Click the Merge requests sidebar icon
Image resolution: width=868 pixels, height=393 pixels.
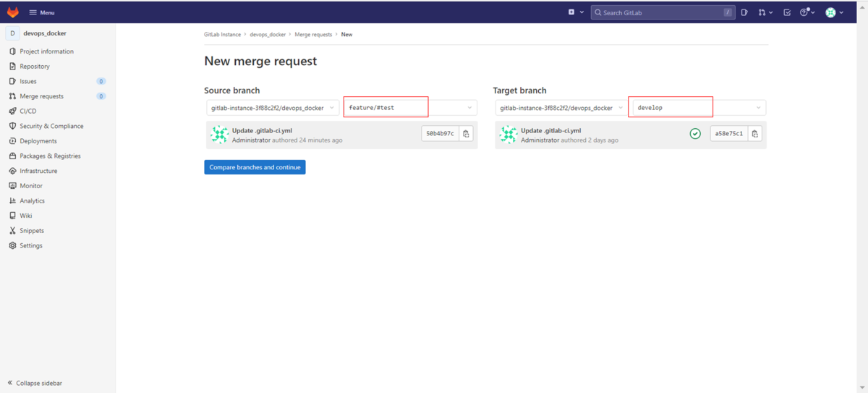coord(12,96)
